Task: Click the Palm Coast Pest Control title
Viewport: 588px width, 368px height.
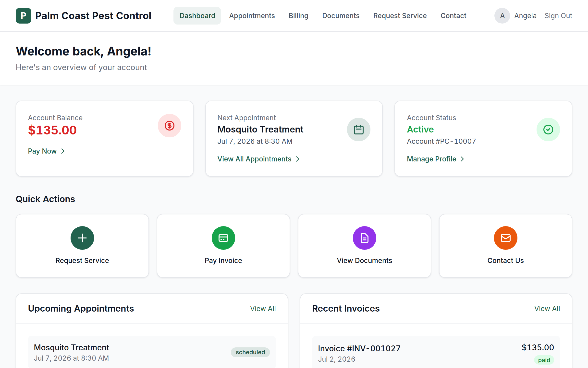Action: click(x=93, y=16)
